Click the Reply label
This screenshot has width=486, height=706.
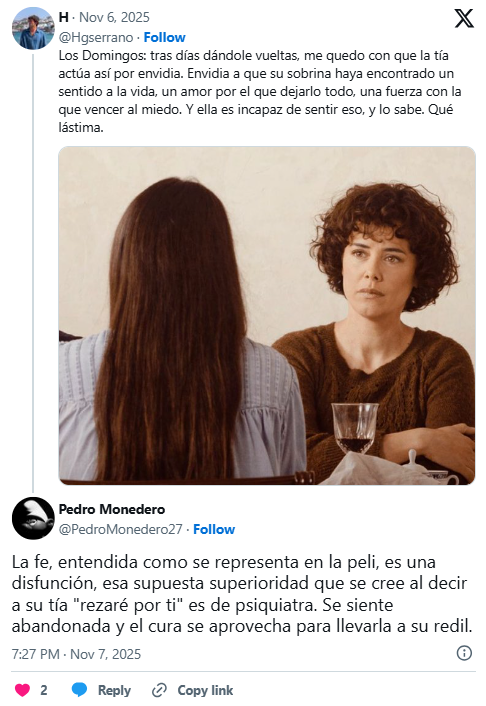pyautogui.click(x=114, y=690)
